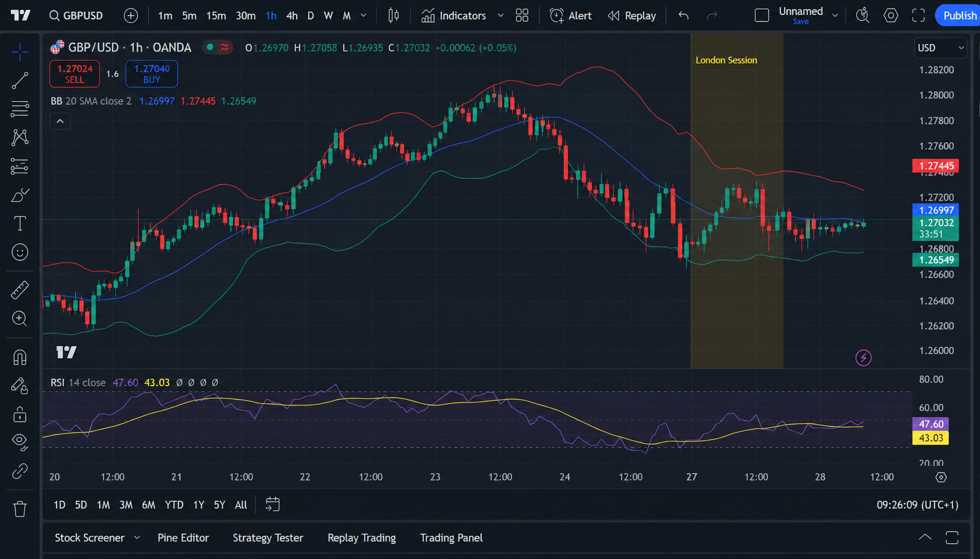The width and height of the screenshot is (980, 559).
Task: Open the USD currency dropdown
Action: point(940,48)
